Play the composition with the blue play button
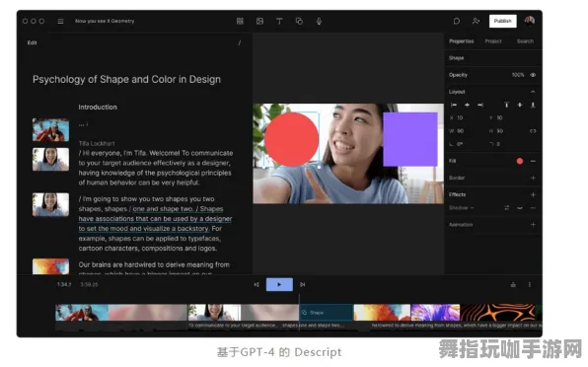The image size is (588, 367). tap(279, 284)
